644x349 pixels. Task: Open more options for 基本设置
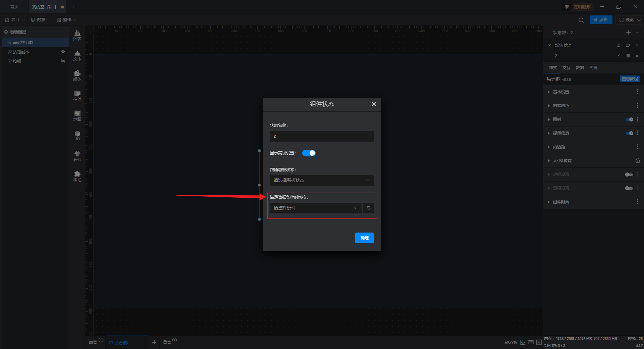637,92
